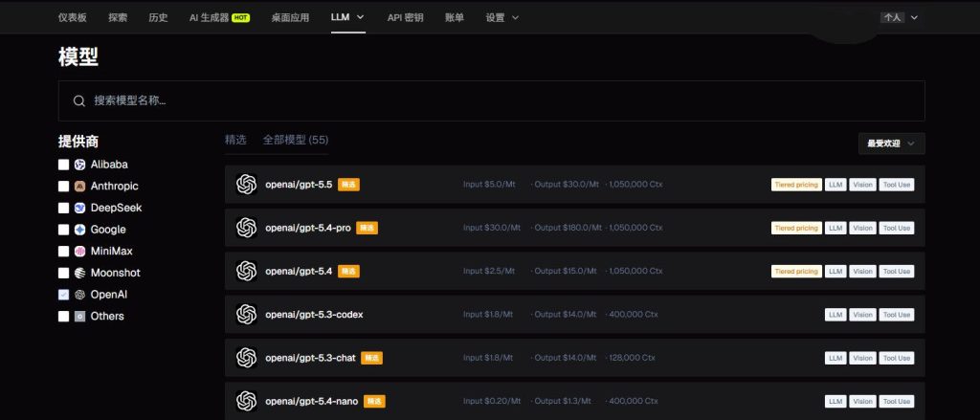Open AI 生成器 in top navigation
Image resolution: width=980 pixels, height=420 pixels.
coord(210,17)
